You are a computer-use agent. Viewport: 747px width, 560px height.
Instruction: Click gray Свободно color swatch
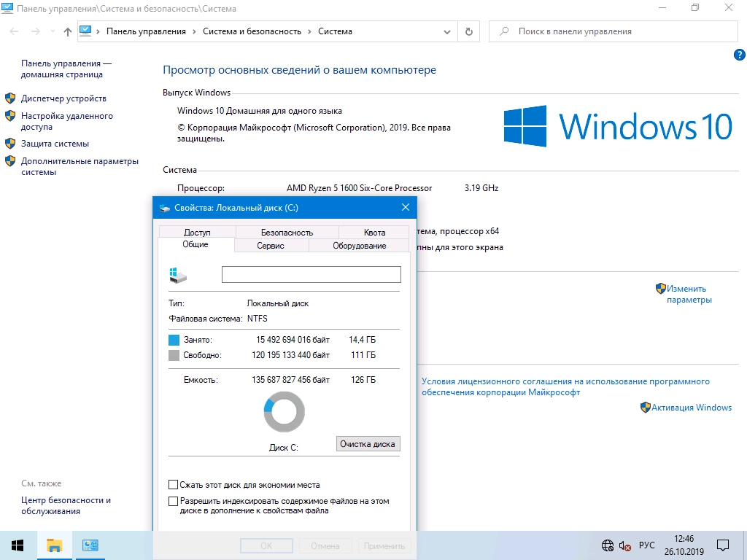pos(174,355)
